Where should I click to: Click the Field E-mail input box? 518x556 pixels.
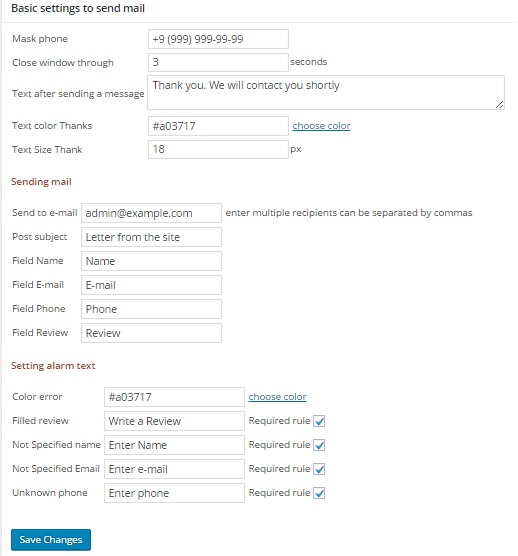tap(151, 285)
